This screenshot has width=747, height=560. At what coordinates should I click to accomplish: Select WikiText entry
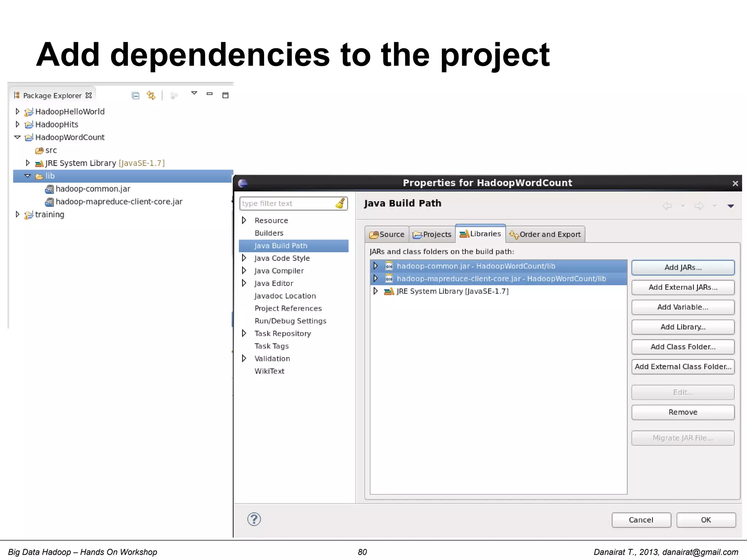(269, 371)
